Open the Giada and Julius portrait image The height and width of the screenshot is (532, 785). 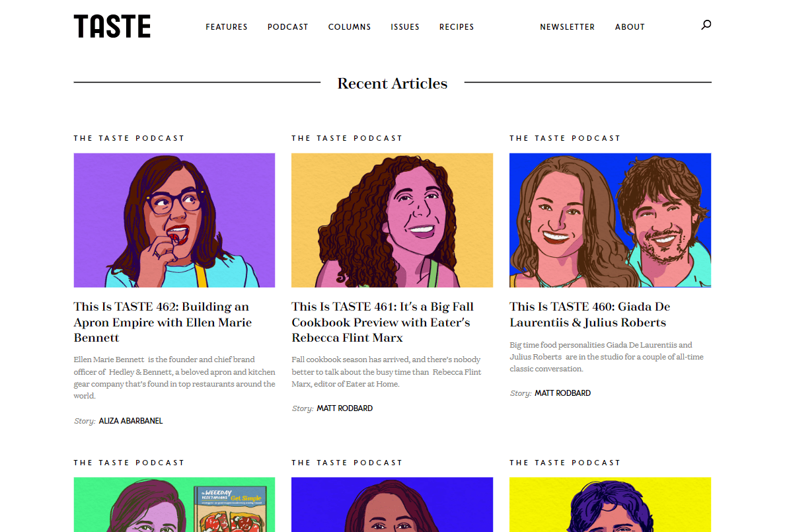click(x=610, y=220)
